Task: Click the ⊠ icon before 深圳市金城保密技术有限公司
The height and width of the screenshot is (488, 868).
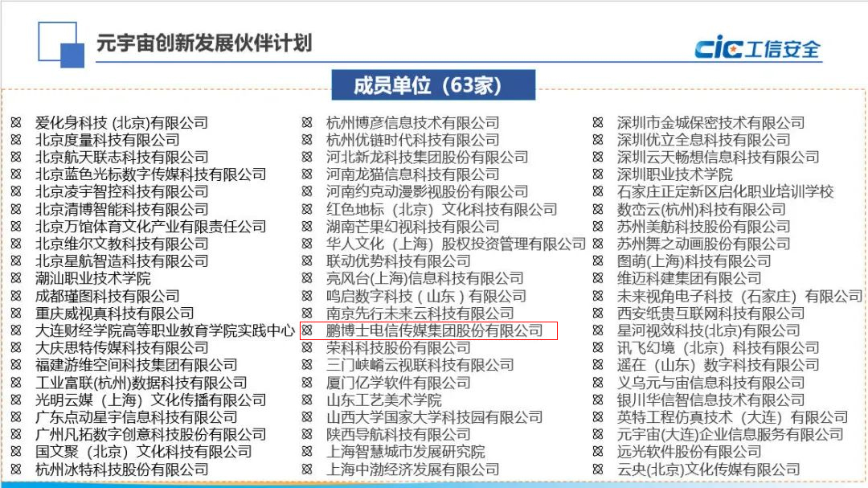Action: coord(595,123)
